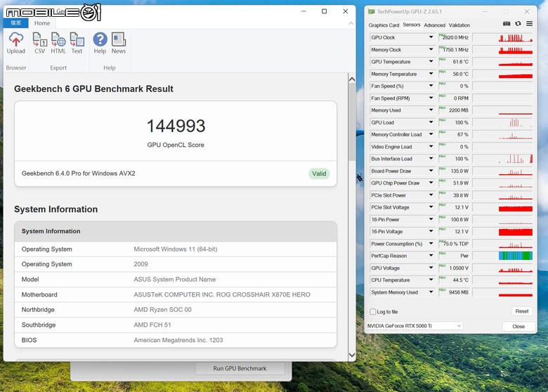Click the 135.0 W Board Power reading

point(459,171)
